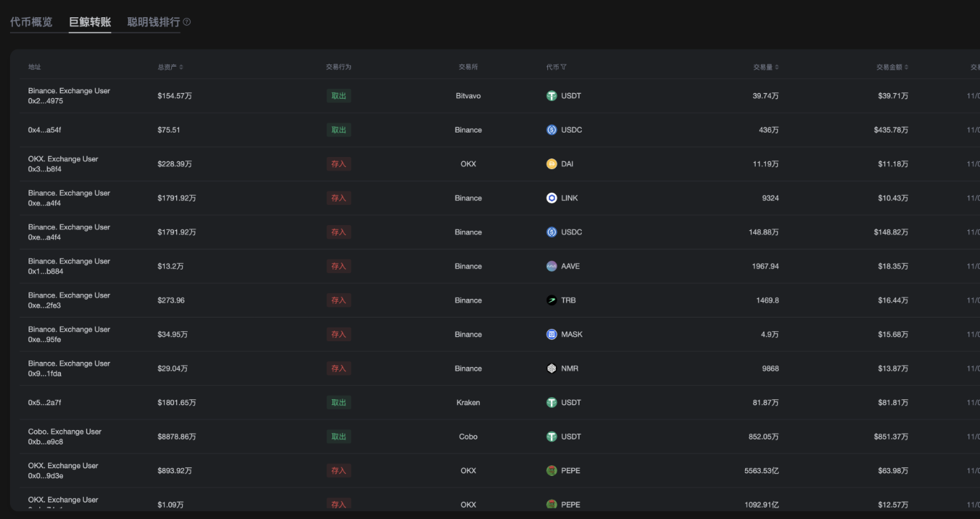
Task: Click the USDT icon in Bitvavo row
Action: click(552, 96)
